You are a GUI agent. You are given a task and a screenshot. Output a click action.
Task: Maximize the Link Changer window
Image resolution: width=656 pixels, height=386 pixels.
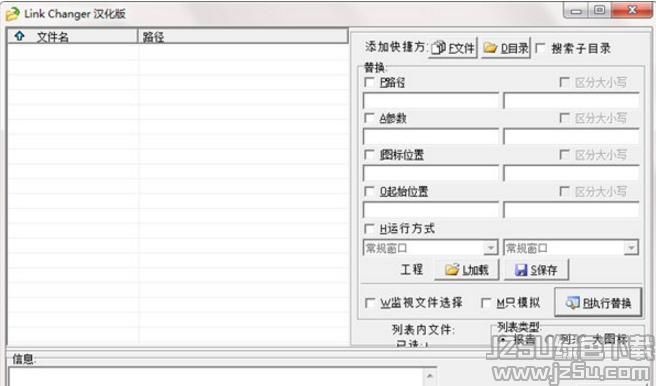click(x=600, y=10)
